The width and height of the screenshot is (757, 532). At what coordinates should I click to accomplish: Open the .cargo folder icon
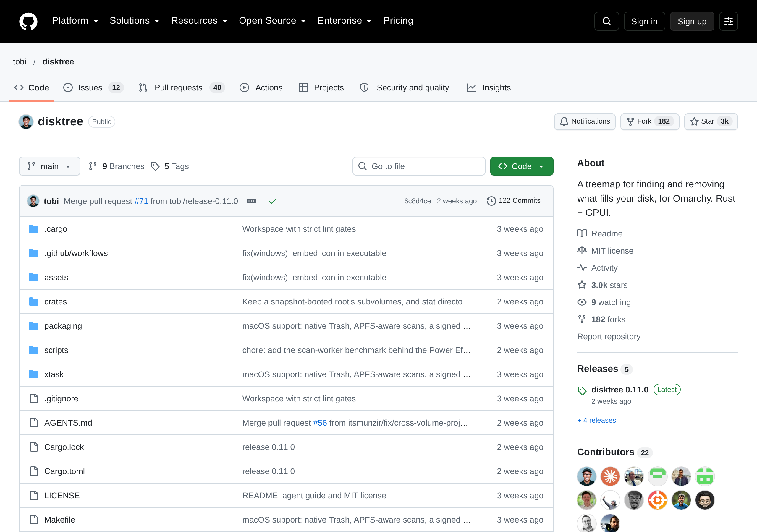coord(34,229)
